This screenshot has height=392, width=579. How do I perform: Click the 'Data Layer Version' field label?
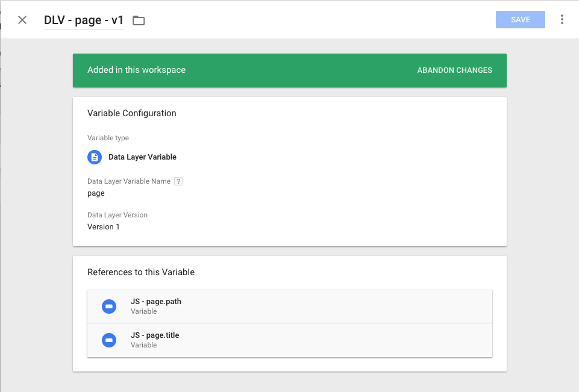point(117,215)
